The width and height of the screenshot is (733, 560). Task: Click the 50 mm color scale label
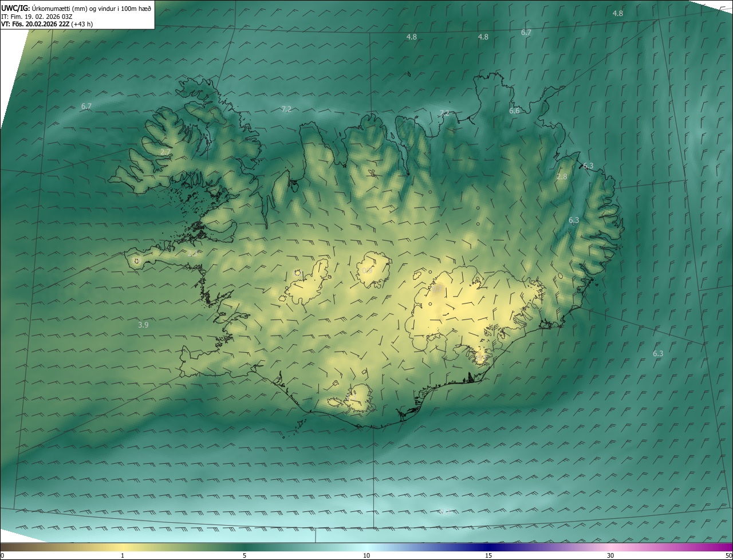(728, 555)
